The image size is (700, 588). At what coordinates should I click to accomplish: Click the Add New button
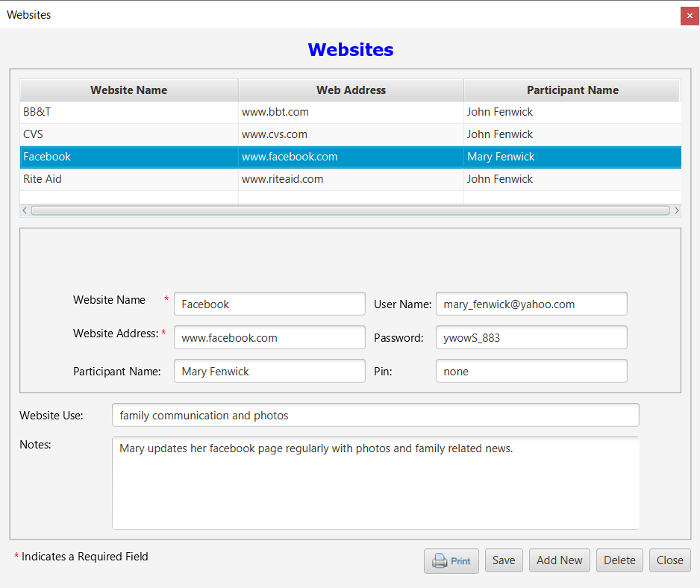pyautogui.click(x=559, y=560)
